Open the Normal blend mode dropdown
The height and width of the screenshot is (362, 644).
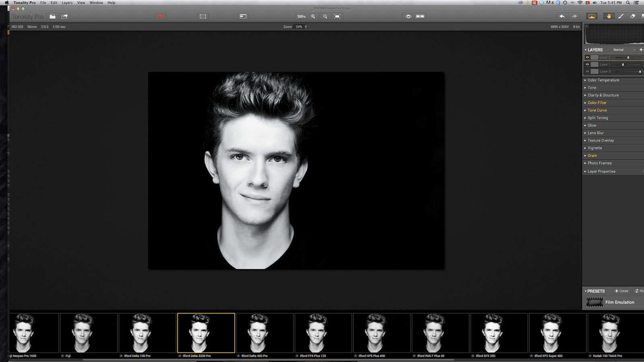623,50
